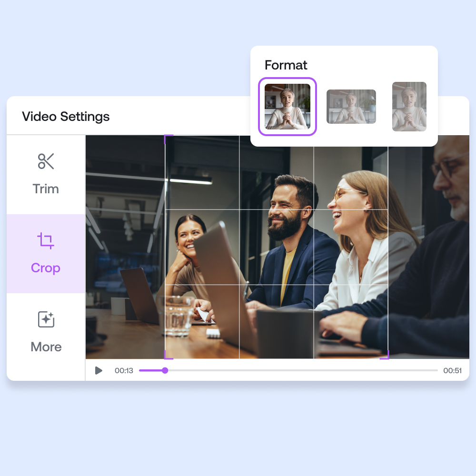The width and height of the screenshot is (476, 476).
Task: Click the 00:51 total duration label
Action: click(452, 371)
